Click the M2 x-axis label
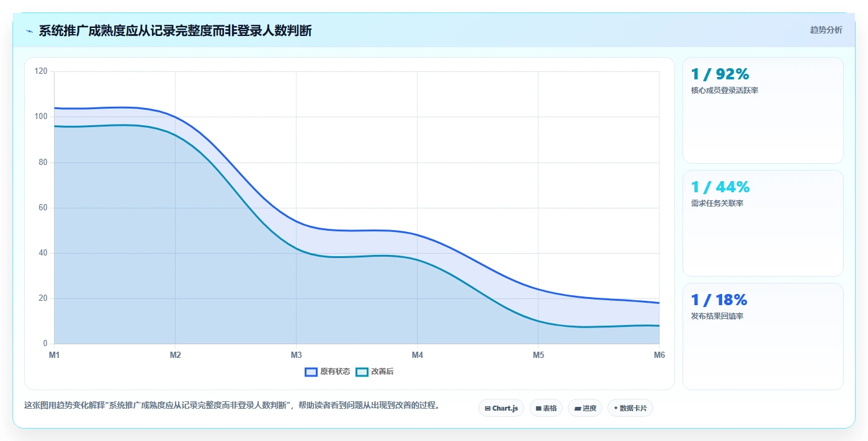The image size is (868, 441). (x=175, y=355)
